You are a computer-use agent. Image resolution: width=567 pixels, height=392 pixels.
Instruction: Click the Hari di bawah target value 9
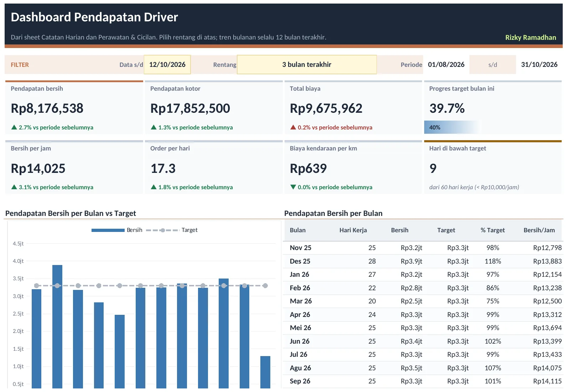[x=433, y=168]
